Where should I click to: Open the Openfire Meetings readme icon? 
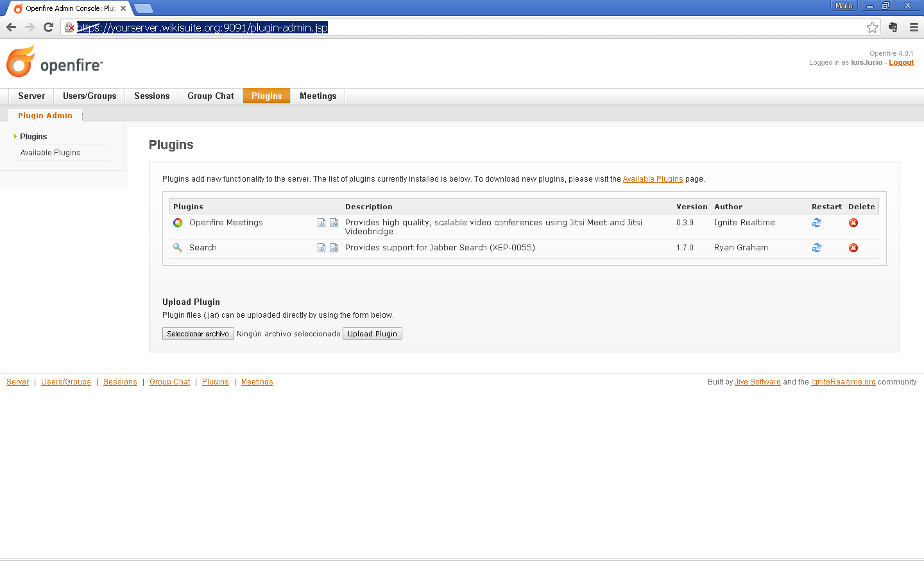click(321, 223)
